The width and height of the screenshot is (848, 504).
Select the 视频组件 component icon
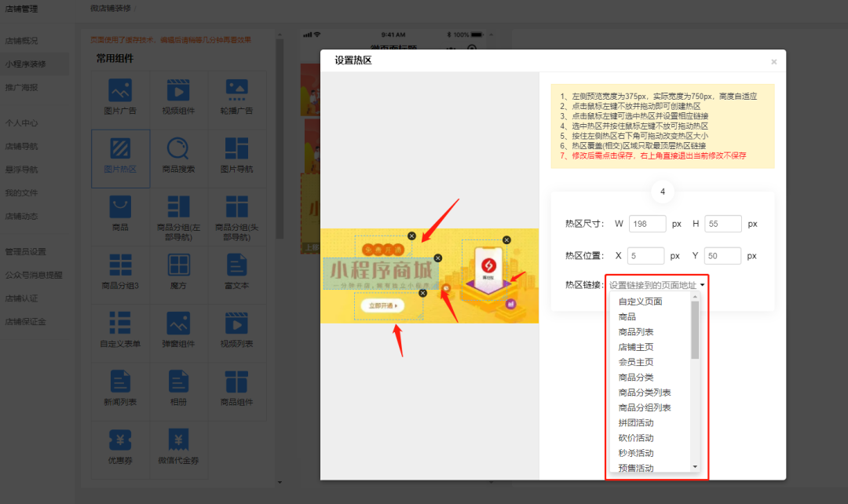click(178, 90)
